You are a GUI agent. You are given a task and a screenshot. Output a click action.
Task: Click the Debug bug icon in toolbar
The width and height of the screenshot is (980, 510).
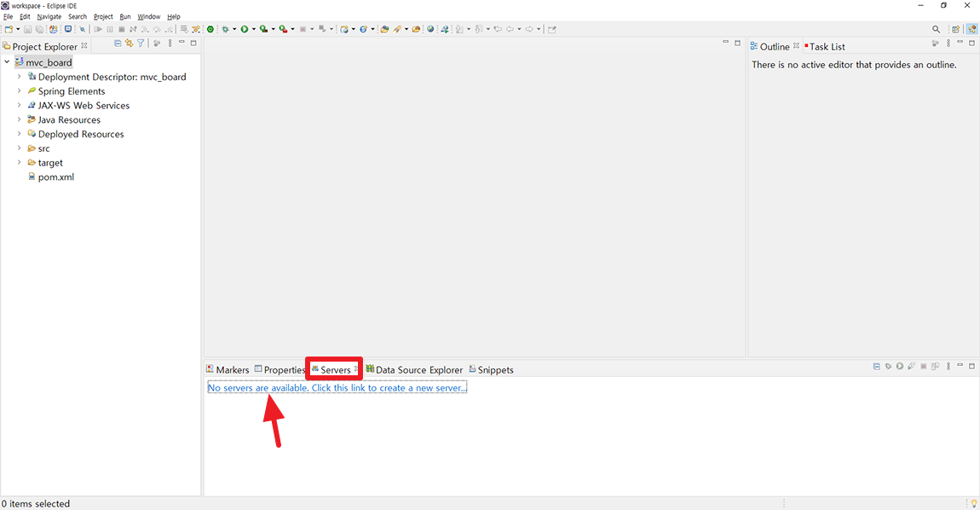click(225, 29)
